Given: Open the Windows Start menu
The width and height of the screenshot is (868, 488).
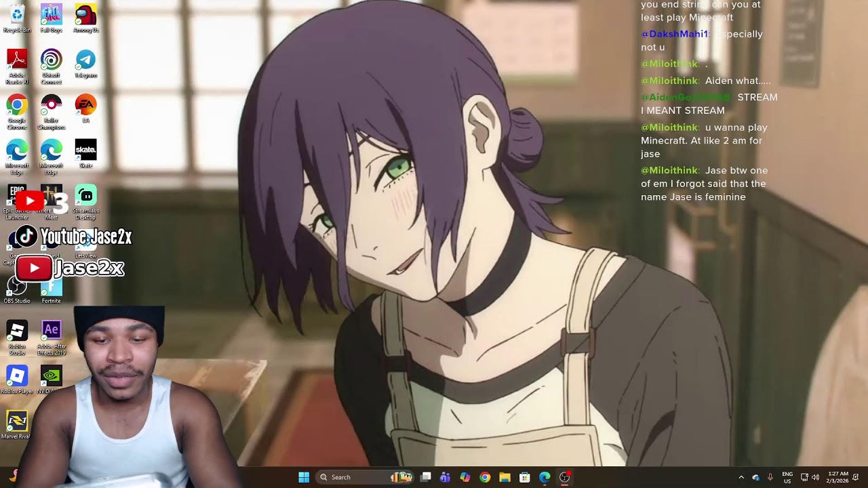Looking at the screenshot, I should click(304, 477).
